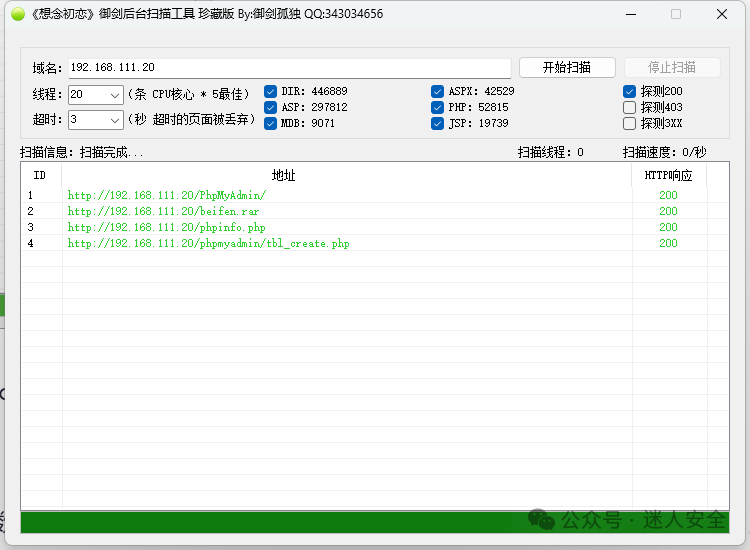Image resolution: width=750 pixels, height=550 pixels.
Task: Enable the 探测403 checkbox
Action: (x=629, y=107)
